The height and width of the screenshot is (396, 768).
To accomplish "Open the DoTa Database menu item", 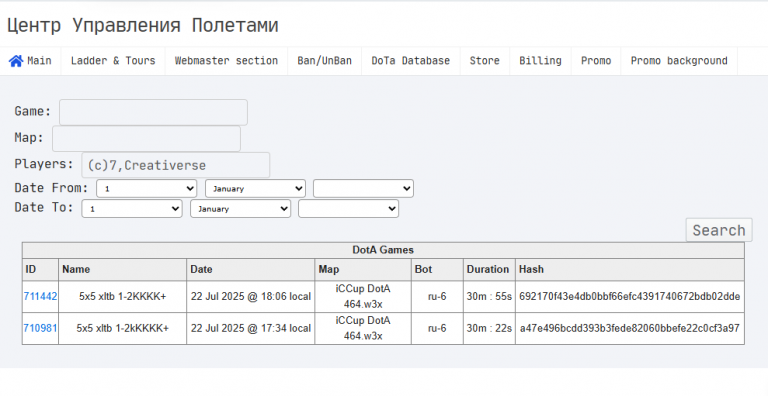I will click(x=410, y=61).
